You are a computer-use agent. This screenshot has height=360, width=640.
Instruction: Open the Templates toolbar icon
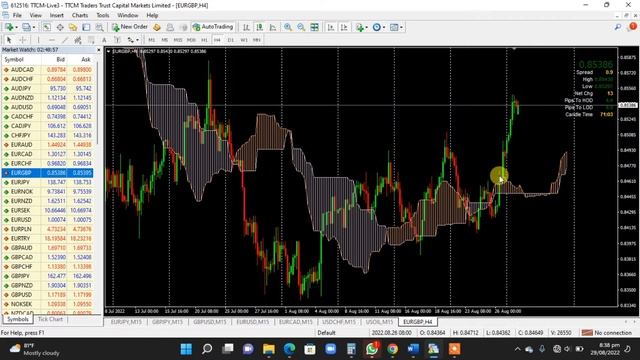tap(394, 27)
